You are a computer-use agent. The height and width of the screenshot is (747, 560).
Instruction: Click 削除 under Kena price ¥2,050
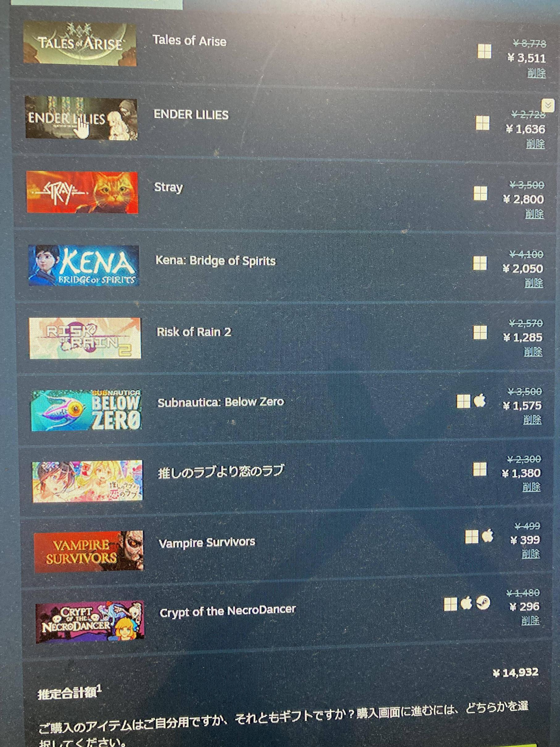534,283
